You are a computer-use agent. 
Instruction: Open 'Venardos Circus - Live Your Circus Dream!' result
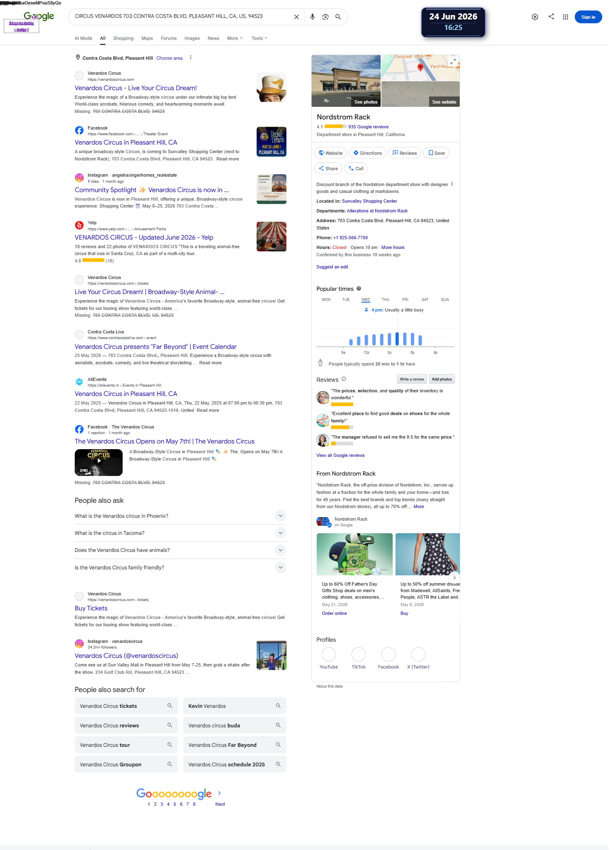click(x=136, y=88)
